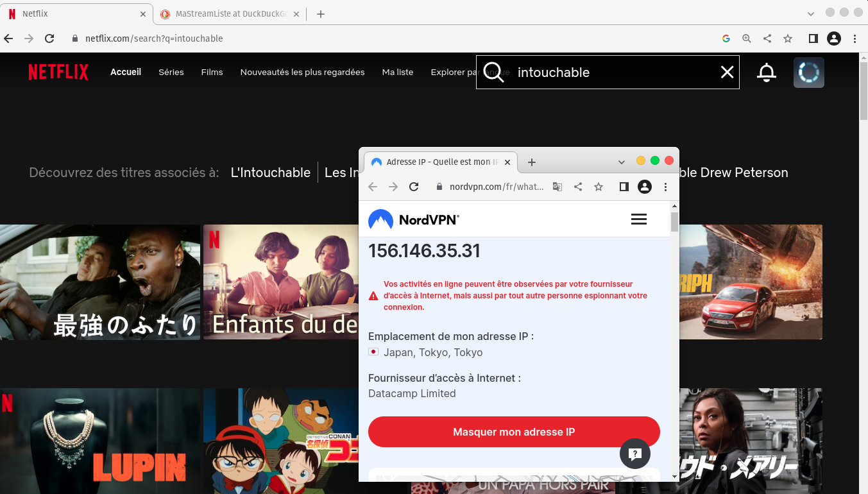Open the Lupin movie thumbnail
Screen dimensions: 868x494
(x=99, y=441)
